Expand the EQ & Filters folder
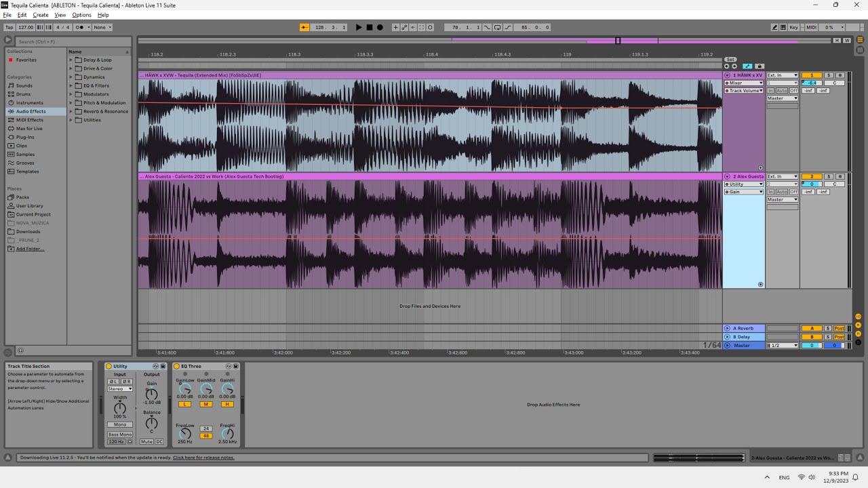This screenshot has height=488, width=868. coord(71,85)
